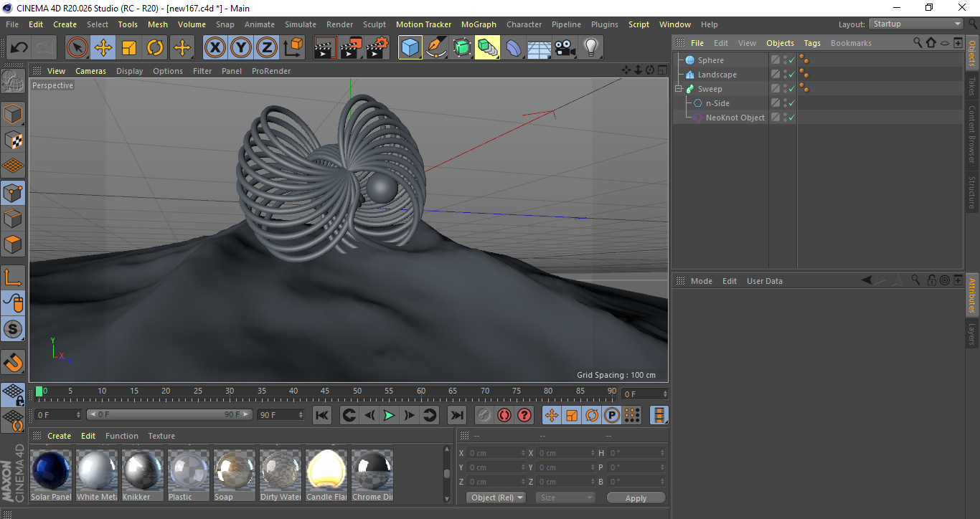The height and width of the screenshot is (519, 980).
Task: Go to start of animation
Action: click(x=322, y=415)
